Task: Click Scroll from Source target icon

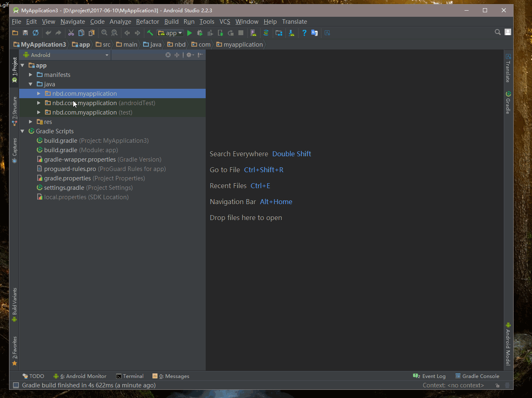Action: pyautogui.click(x=168, y=55)
